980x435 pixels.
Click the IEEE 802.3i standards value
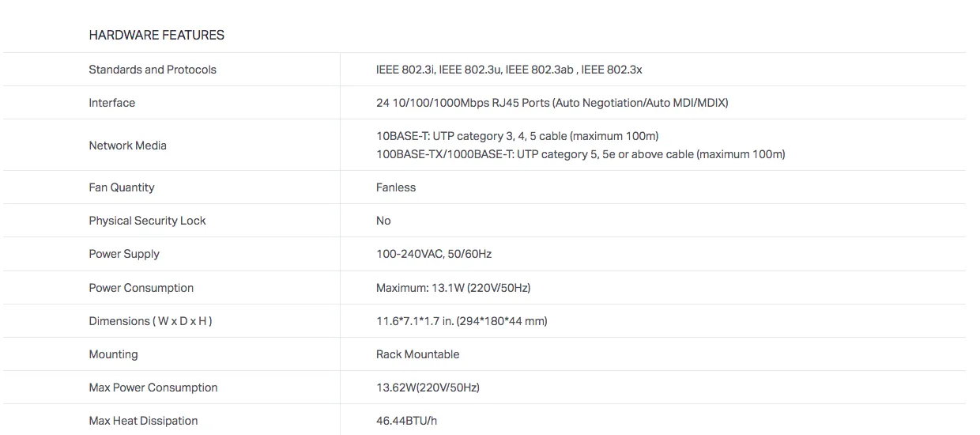point(509,70)
